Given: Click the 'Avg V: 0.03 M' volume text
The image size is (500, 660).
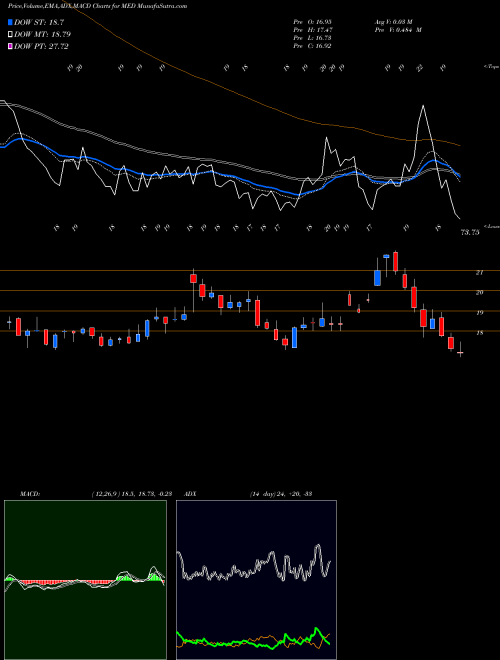Looking at the screenshot, I should click(395, 21).
